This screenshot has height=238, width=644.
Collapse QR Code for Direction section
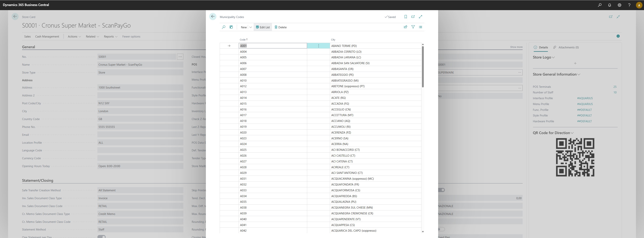pyautogui.click(x=553, y=133)
